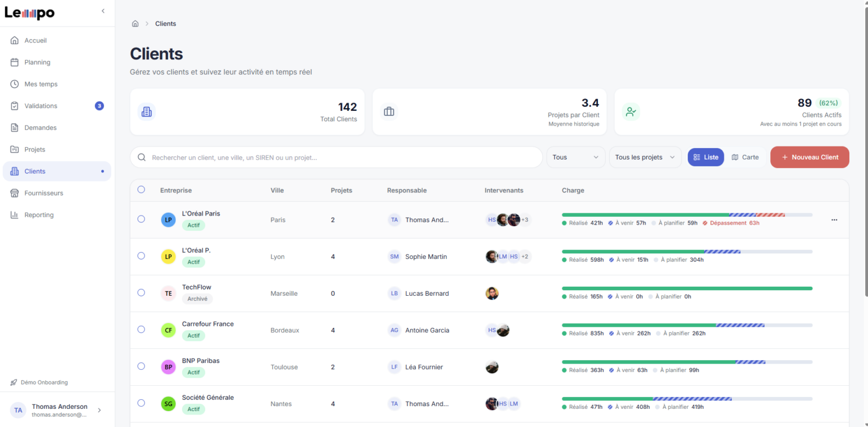Open Demandes in the sidebar
The image size is (868, 427).
click(57, 128)
